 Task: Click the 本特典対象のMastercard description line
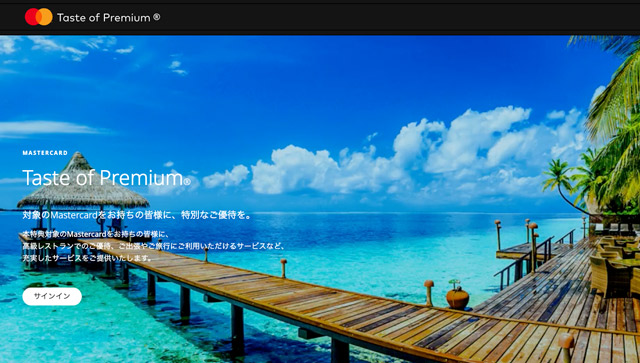click(x=96, y=235)
